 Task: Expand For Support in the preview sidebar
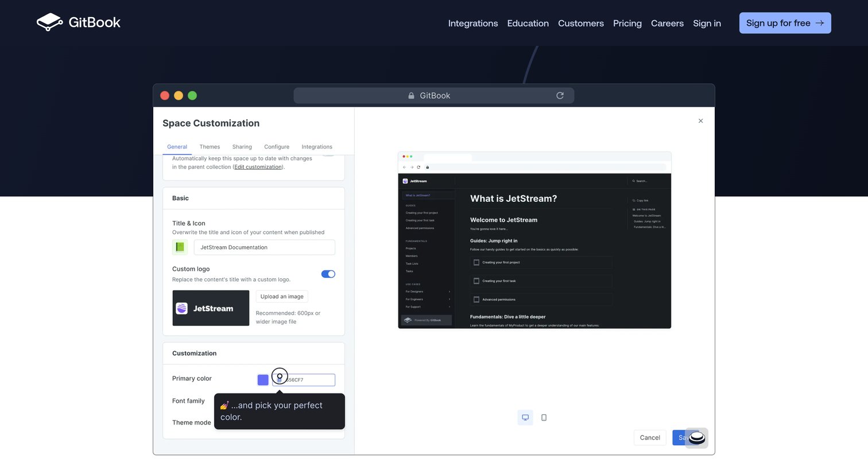pos(428,307)
